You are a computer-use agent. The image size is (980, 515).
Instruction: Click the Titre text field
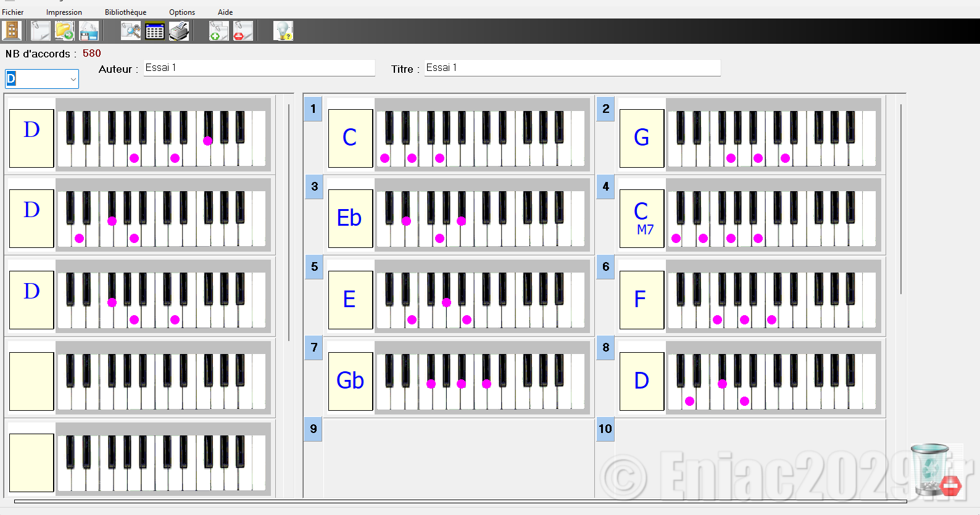(x=572, y=68)
